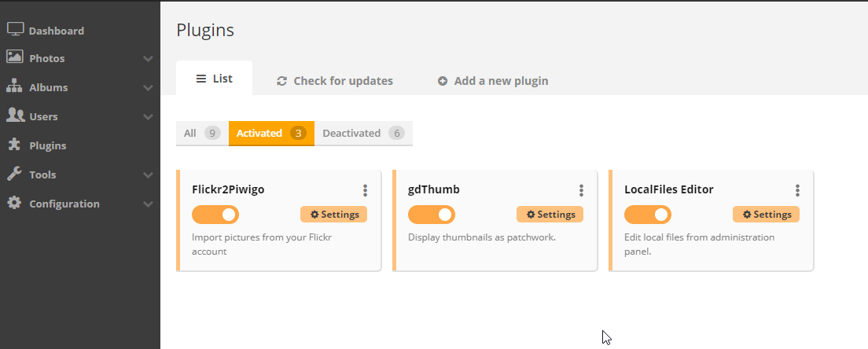The width and height of the screenshot is (868, 349).
Task: Click the Photos picture icon in sidebar
Action: (x=15, y=57)
